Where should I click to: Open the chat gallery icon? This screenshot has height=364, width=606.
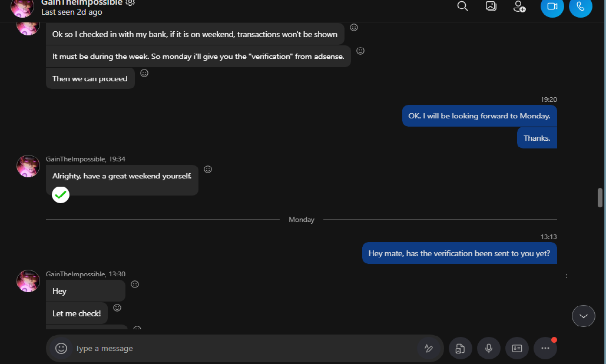(x=491, y=6)
